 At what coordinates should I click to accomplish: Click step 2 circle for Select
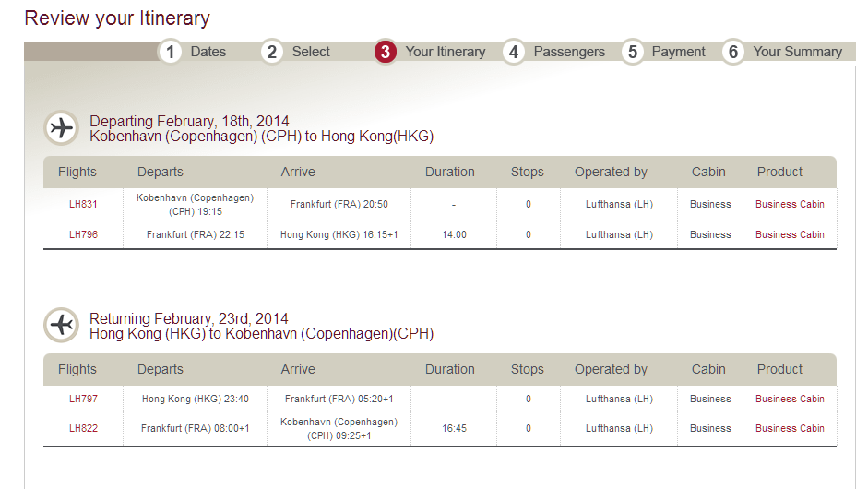pos(272,52)
